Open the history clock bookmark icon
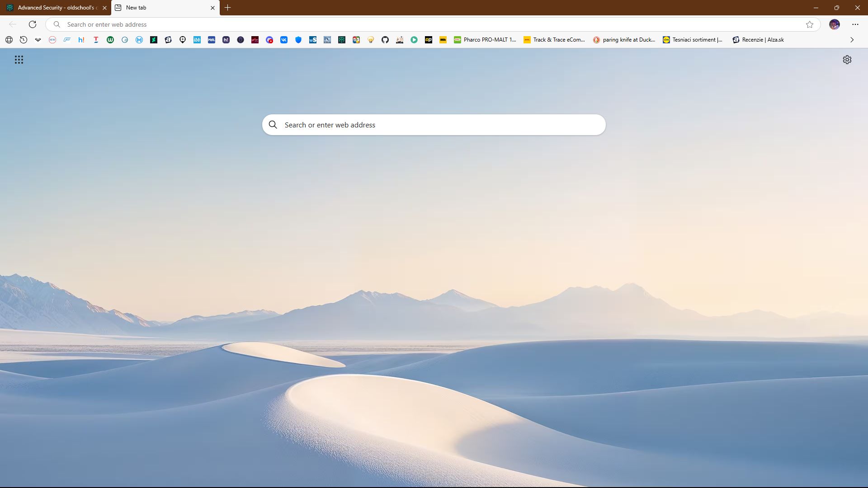Viewport: 868px width, 488px height. click(x=24, y=40)
